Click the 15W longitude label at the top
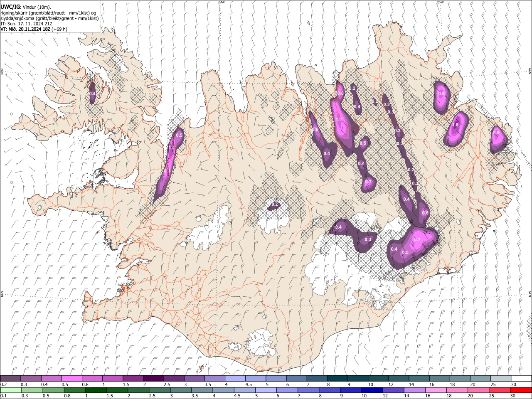The height and width of the screenshot is (399, 532). [x=440, y=2]
